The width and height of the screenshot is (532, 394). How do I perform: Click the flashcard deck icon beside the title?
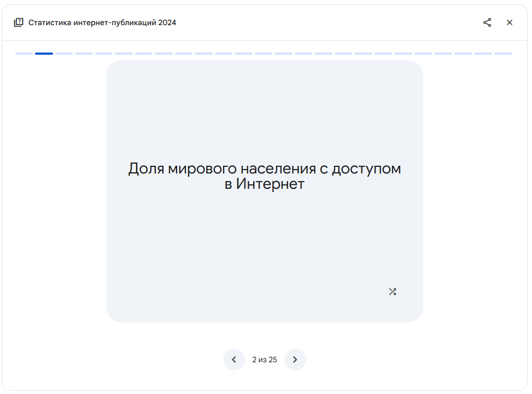[19, 22]
